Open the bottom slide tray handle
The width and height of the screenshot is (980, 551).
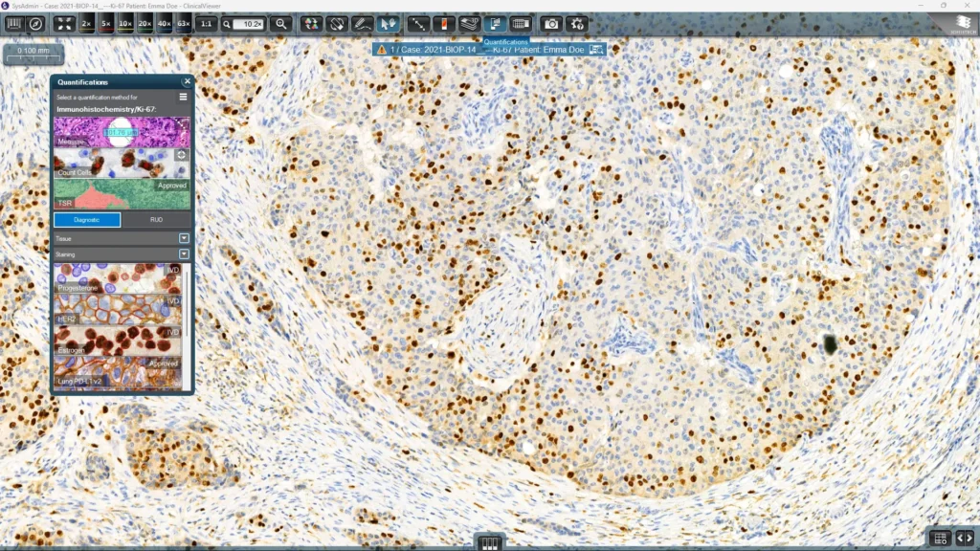point(489,543)
